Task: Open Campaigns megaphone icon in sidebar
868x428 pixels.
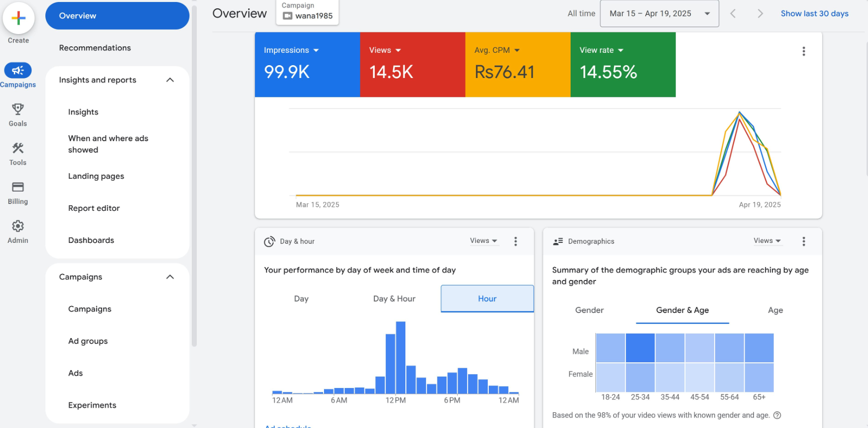Action: [18, 71]
